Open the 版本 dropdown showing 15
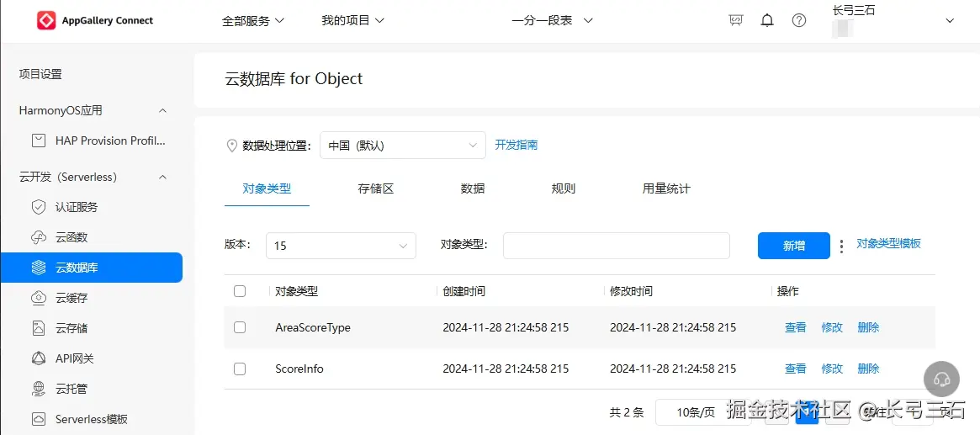This screenshot has width=980, height=435. pos(341,246)
